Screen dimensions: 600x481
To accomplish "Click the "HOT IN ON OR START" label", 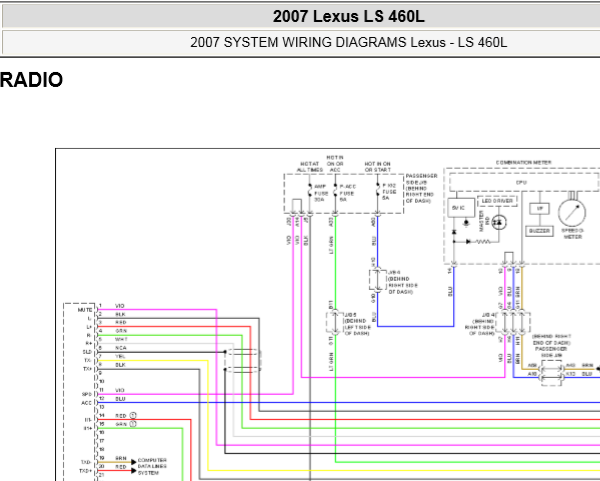I will point(377,167).
